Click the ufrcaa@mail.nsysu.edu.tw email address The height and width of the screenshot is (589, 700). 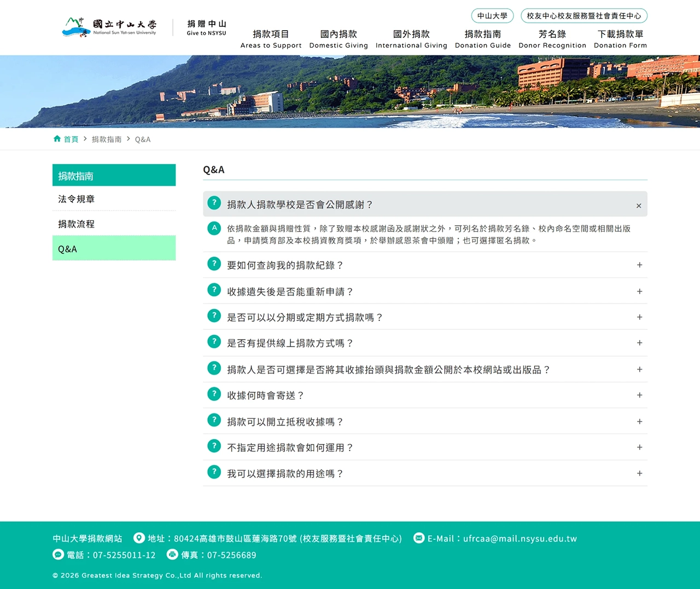click(520, 539)
